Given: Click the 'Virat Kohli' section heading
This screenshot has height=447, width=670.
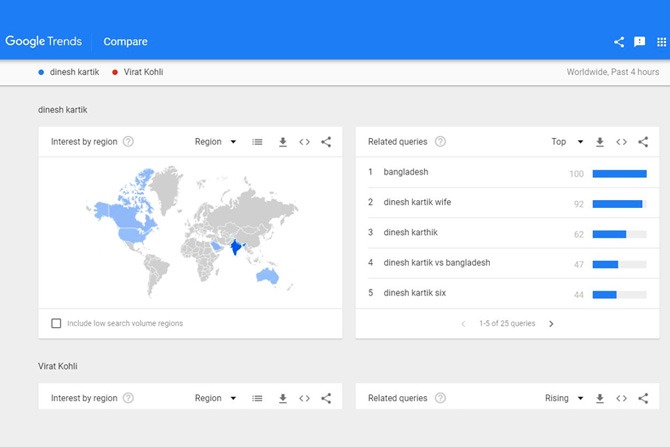Looking at the screenshot, I should click(58, 366).
